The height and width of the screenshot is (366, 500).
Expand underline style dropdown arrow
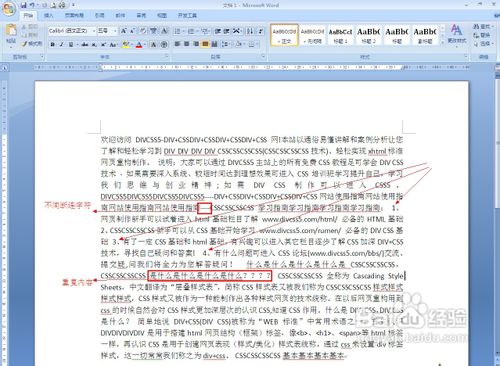coord(77,44)
